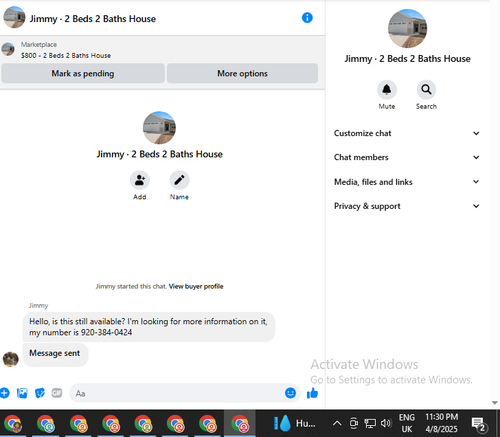Screen dimensions: 500x437
Task: Send a thumbs-up like
Action: [x=312, y=393]
